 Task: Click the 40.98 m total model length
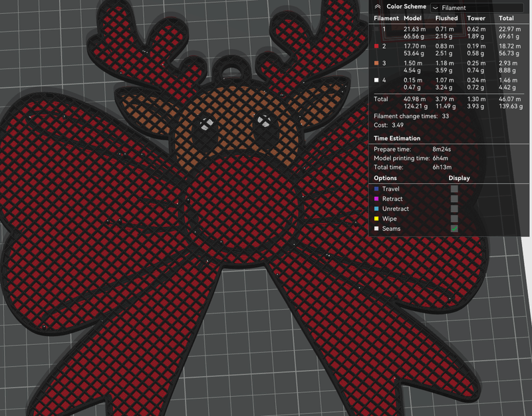pos(414,99)
